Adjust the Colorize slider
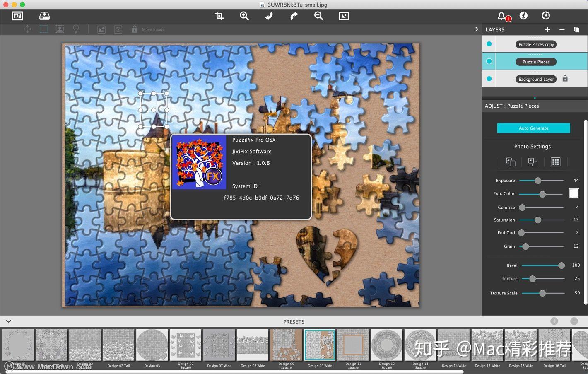The image size is (588, 374). point(541,207)
